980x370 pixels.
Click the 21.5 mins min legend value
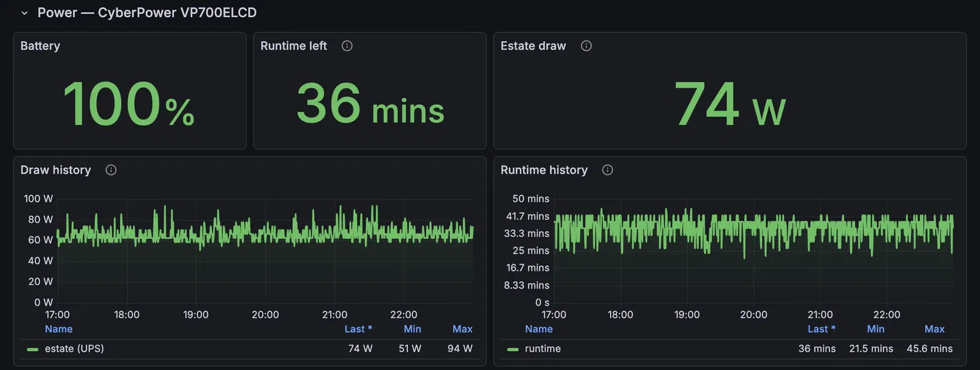pos(871,349)
